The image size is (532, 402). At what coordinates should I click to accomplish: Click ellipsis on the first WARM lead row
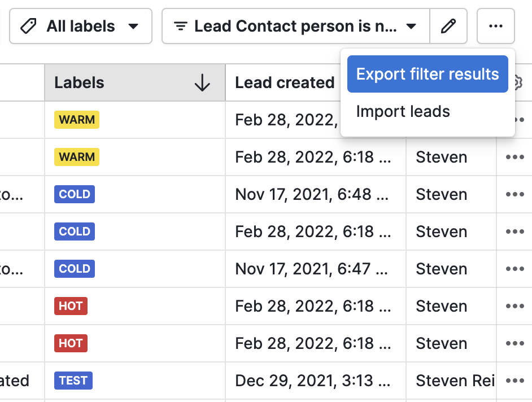[514, 120]
